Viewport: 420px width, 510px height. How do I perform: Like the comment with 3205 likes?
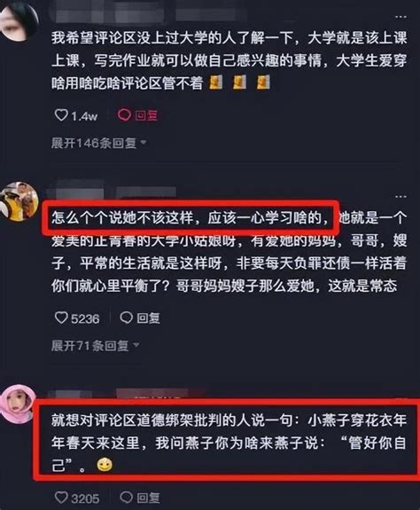tap(61, 498)
